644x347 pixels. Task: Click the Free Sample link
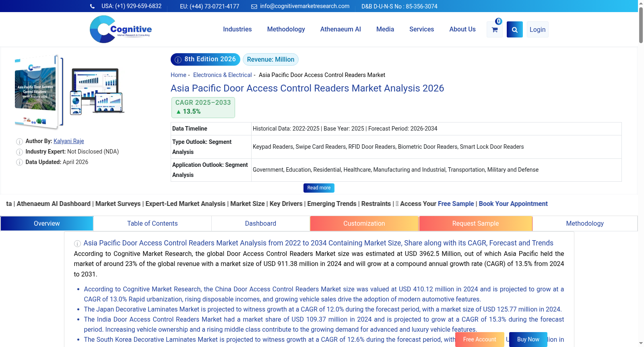tap(456, 204)
